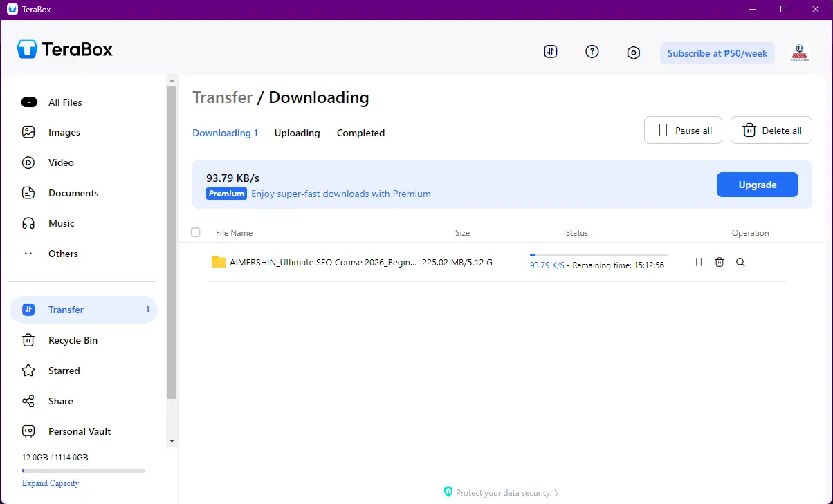The image size is (833, 504).
Task: Click the TeraBox logo in header
Action: point(65,49)
